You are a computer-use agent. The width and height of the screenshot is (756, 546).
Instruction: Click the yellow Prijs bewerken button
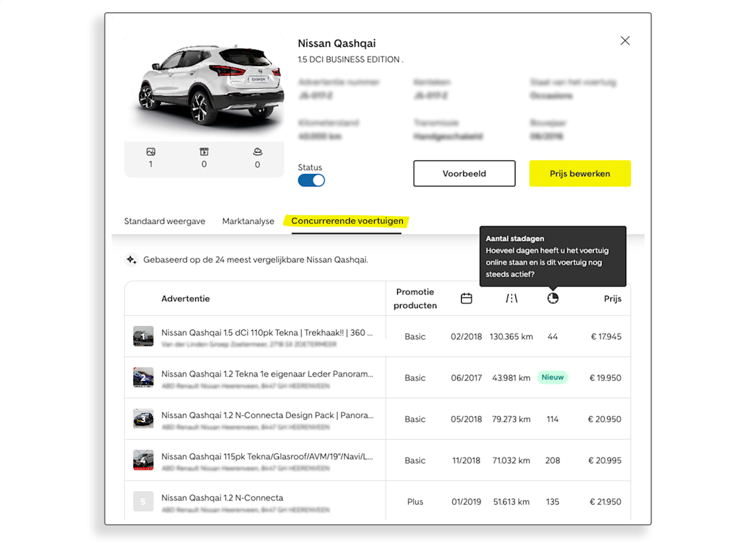tap(579, 174)
